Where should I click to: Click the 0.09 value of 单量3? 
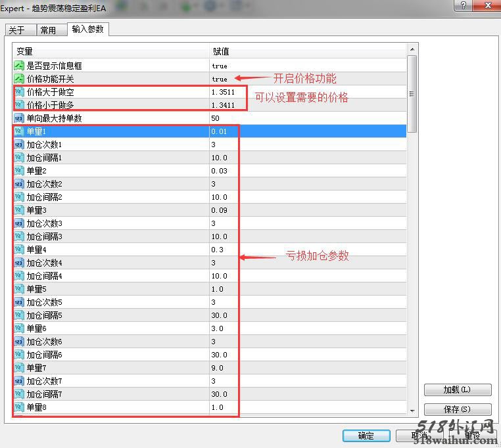(x=219, y=210)
